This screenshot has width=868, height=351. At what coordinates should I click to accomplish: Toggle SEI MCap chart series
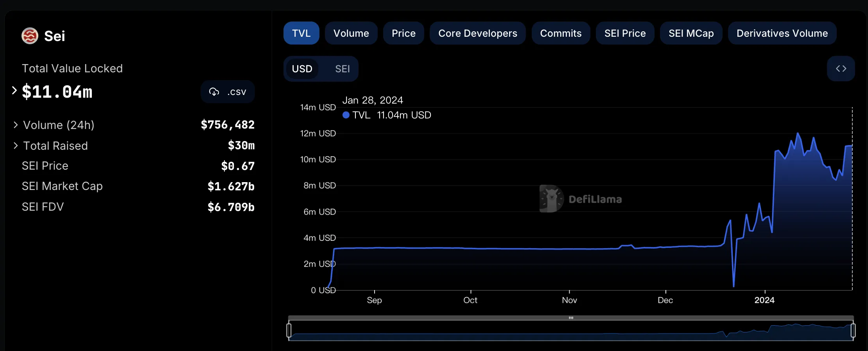click(x=691, y=33)
